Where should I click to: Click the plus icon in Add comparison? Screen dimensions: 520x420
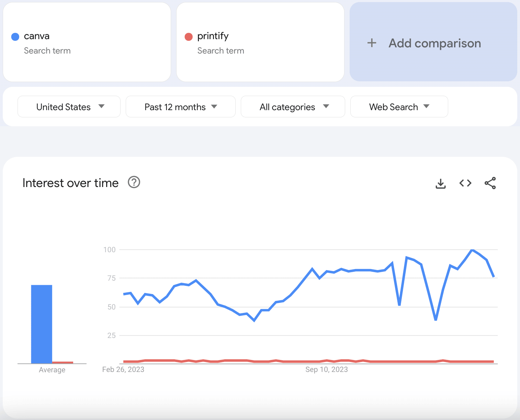pos(372,43)
